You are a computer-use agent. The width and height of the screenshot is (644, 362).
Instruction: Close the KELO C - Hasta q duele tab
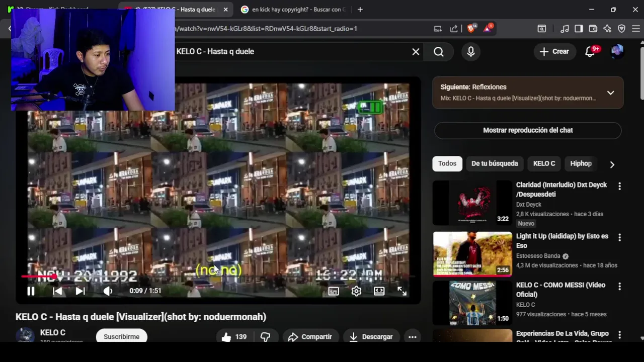click(225, 10)
